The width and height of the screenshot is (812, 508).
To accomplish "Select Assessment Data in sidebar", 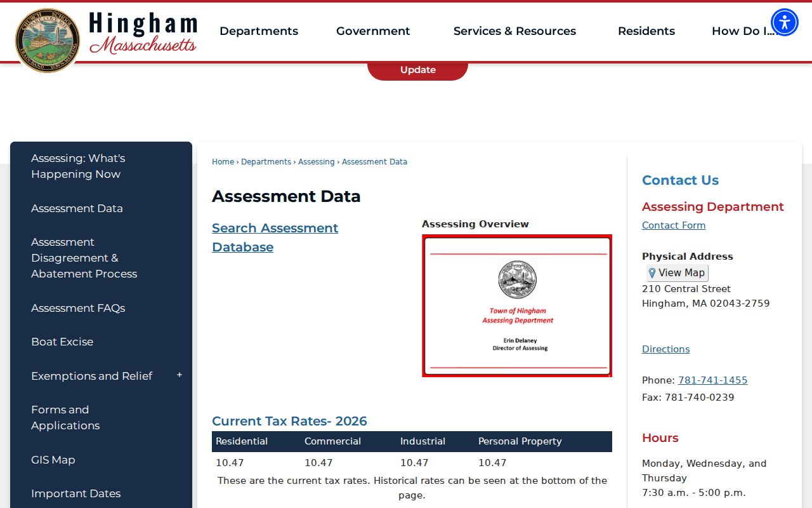I will pyautogui.click(x=101, y=208).
